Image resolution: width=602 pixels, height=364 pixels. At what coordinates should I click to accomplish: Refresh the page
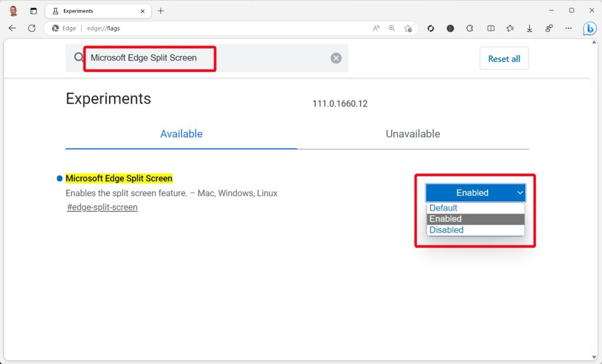32,28
